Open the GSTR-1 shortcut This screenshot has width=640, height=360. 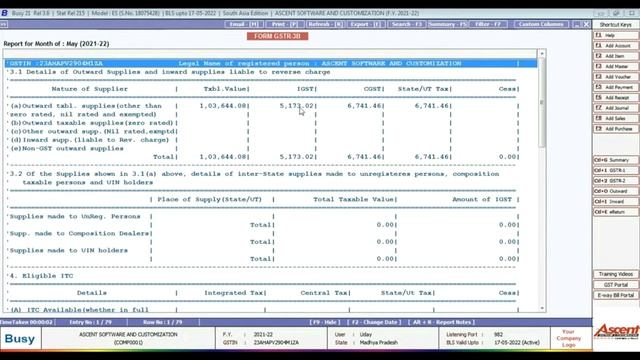[x=616, y=170]
